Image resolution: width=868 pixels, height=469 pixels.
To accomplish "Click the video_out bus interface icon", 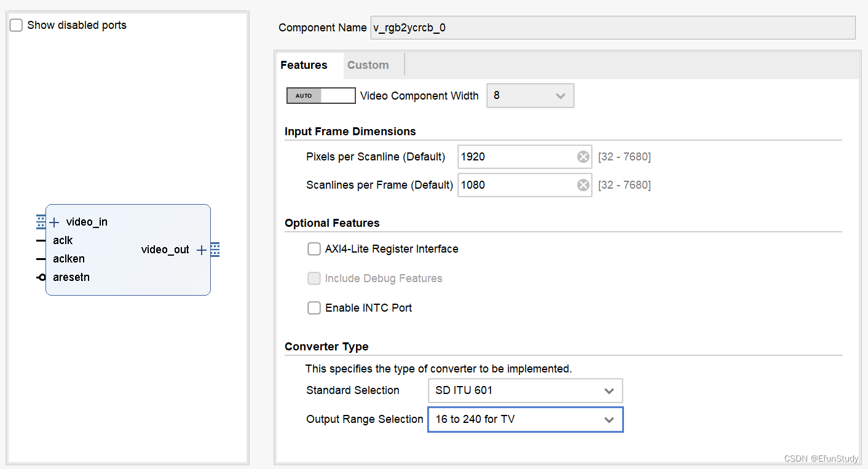I will coord(215,250).
